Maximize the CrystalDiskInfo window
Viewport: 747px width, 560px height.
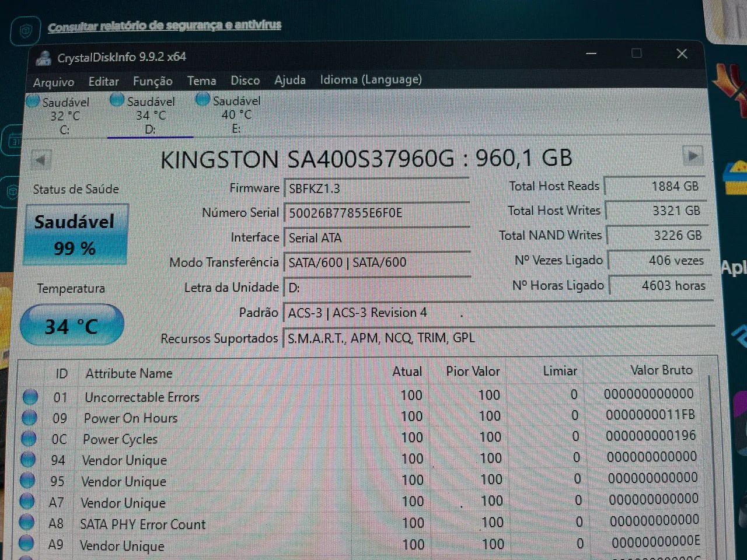coord(637,54)
